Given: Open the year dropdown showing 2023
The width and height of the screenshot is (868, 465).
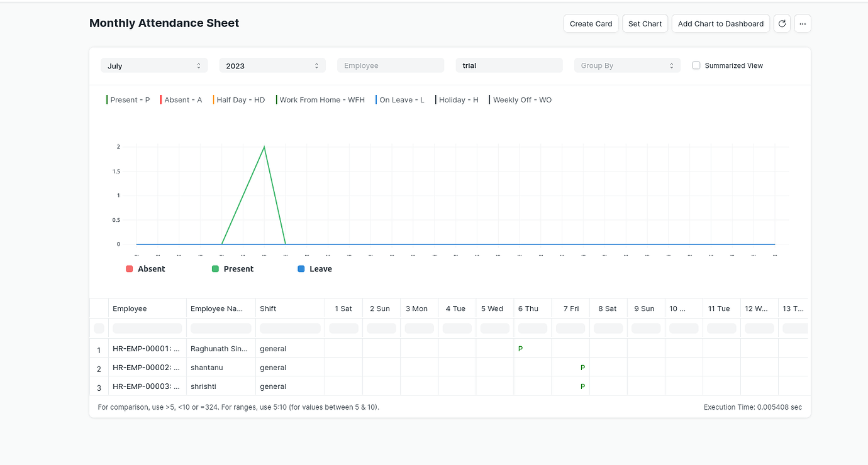Looking at the screenshot, I should [272, 65].
